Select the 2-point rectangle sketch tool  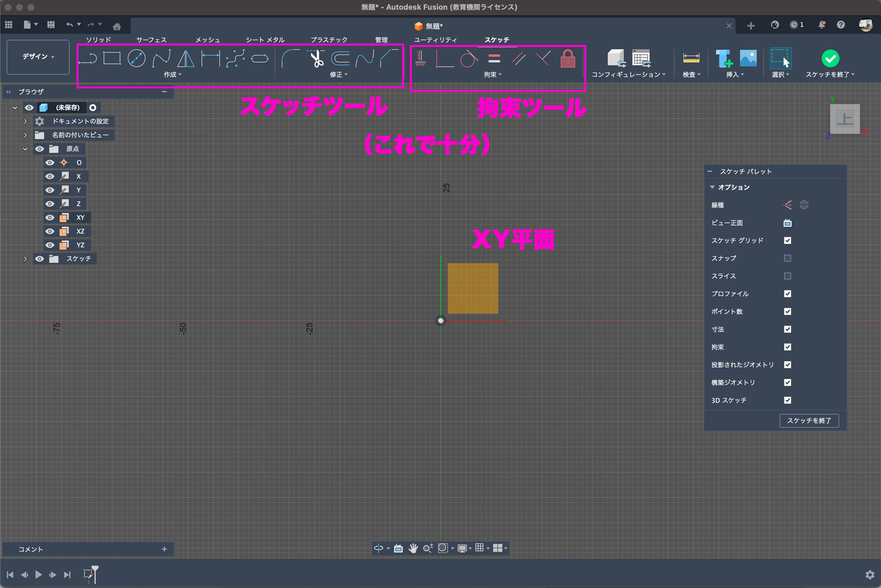pyautogui.click(x=112, y=58)
